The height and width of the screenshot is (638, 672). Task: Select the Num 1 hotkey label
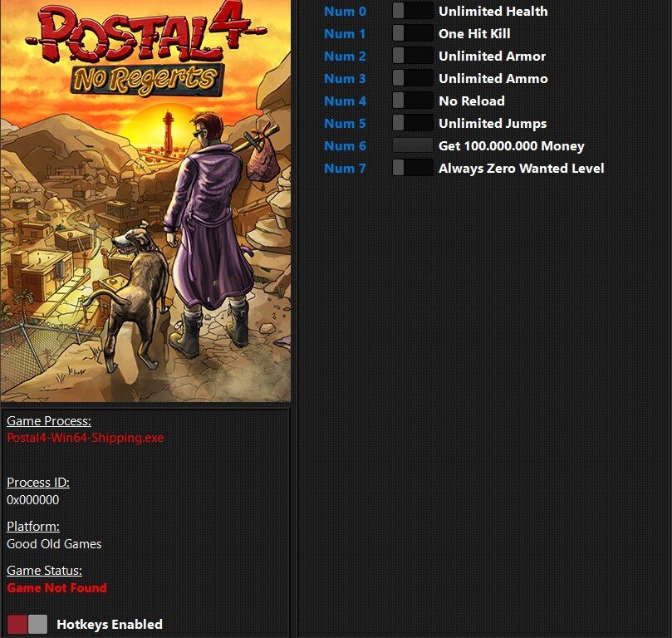(345, 33)
